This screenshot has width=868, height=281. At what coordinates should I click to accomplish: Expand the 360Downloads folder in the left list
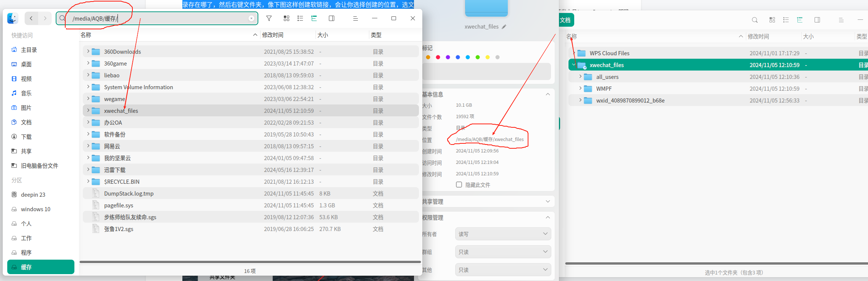coord(88,51)
